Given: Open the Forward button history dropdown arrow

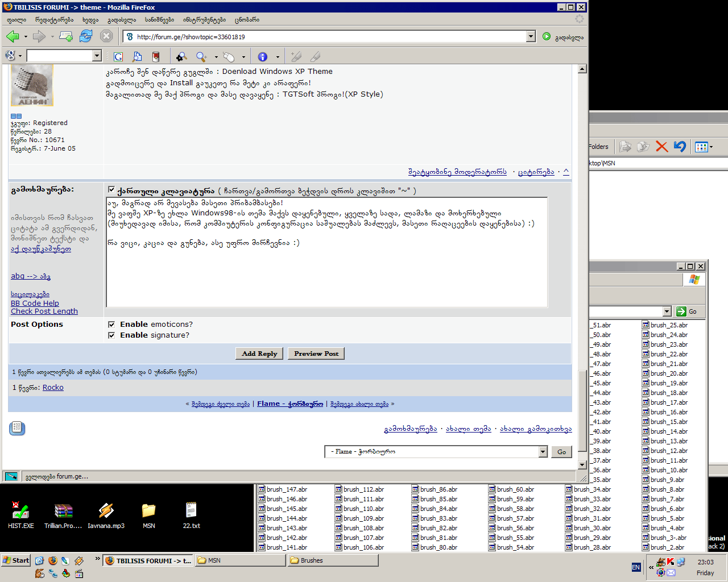Looking at the screenshot, I should (52, 37).
